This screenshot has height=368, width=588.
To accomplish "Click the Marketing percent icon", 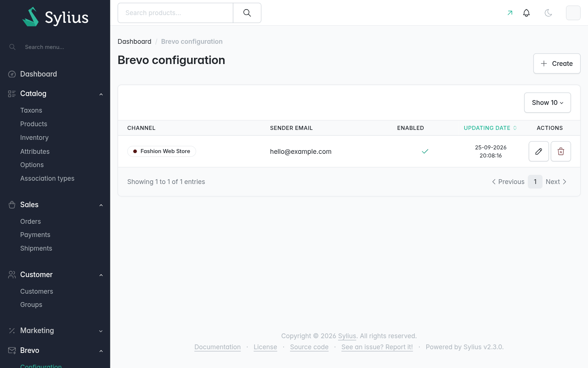I will (x=12, y=331).
